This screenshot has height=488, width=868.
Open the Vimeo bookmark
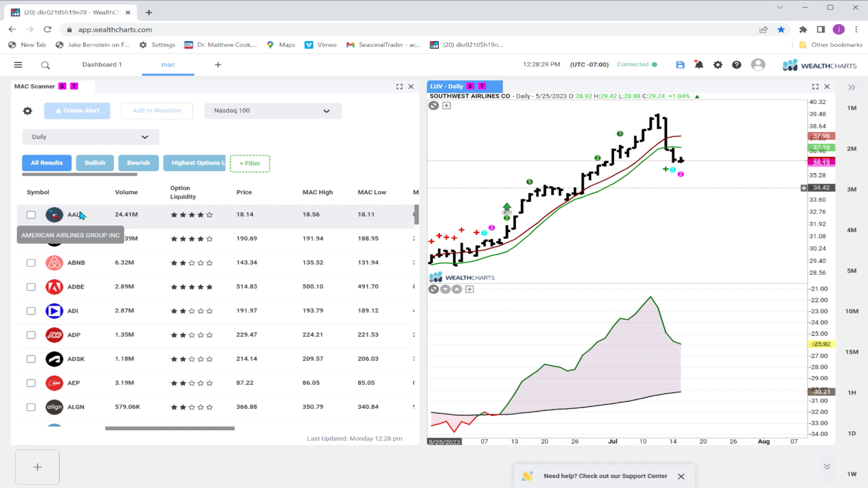tap(321, 45)
